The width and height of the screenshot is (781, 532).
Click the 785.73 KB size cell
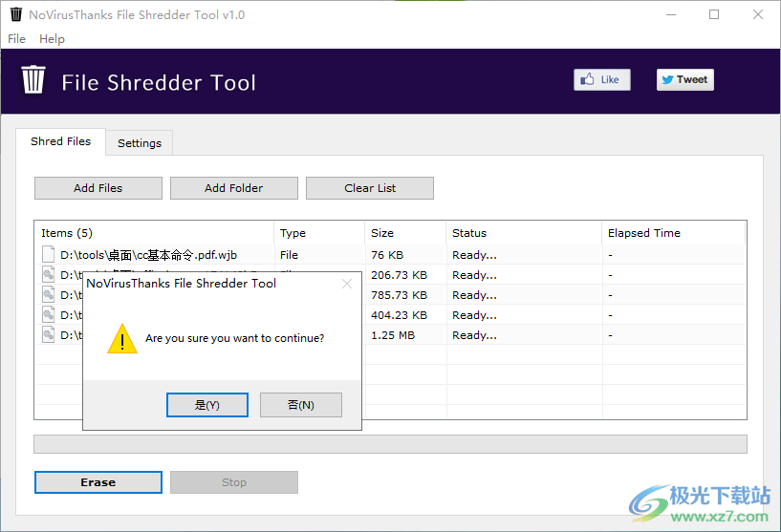[x=399, y=295]
